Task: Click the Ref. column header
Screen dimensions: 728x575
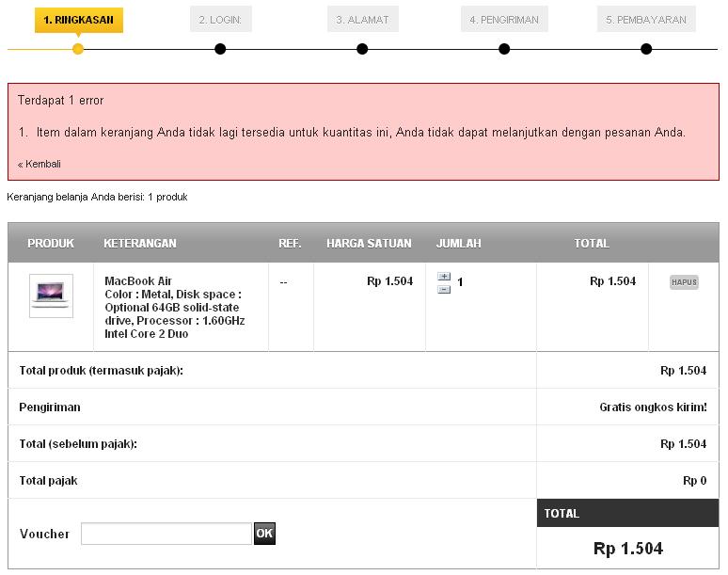Action: click(x=290, y=244)
